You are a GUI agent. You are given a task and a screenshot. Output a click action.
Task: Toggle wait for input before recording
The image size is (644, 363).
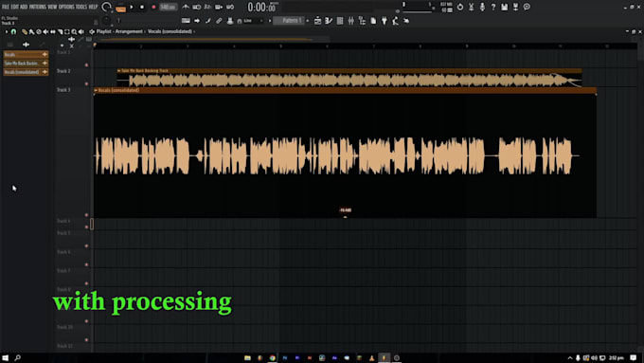click(x=197, y=7)
